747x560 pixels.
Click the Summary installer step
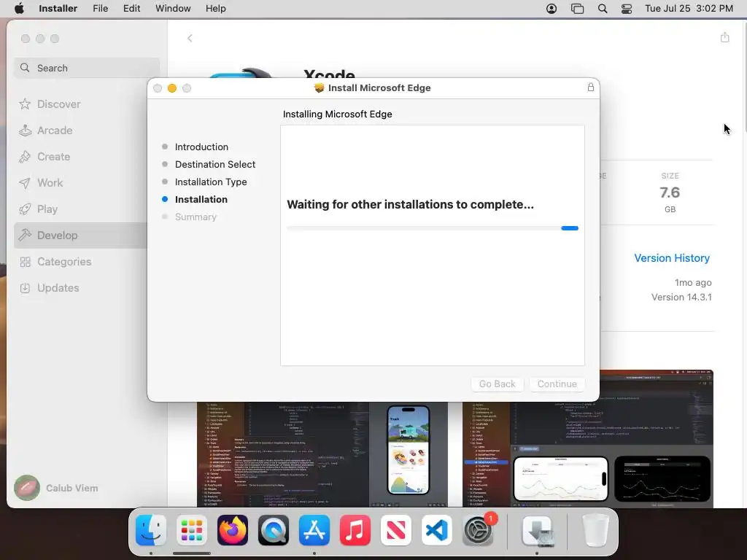tap(196, 217)
